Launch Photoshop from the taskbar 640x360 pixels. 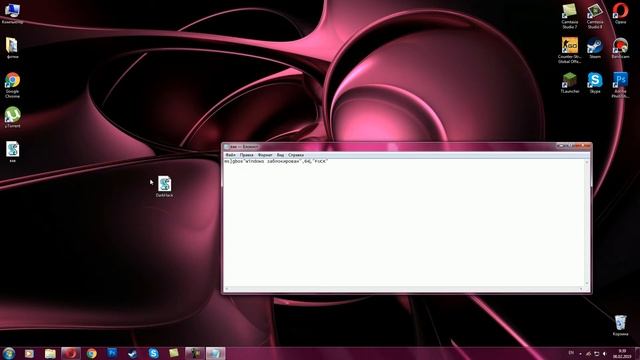pos(112,353)
